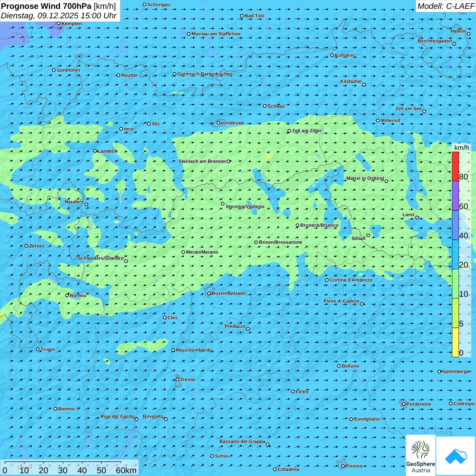This screenshot has height=476, width=476.
Task: Click the "60km" label on the scale bar
Action: pos(126,470)
